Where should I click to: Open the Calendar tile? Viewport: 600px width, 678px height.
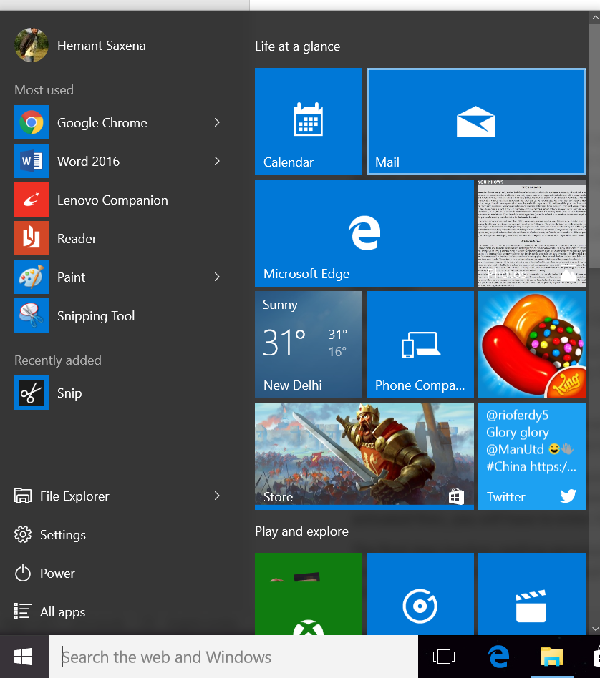tap(308, 122)
